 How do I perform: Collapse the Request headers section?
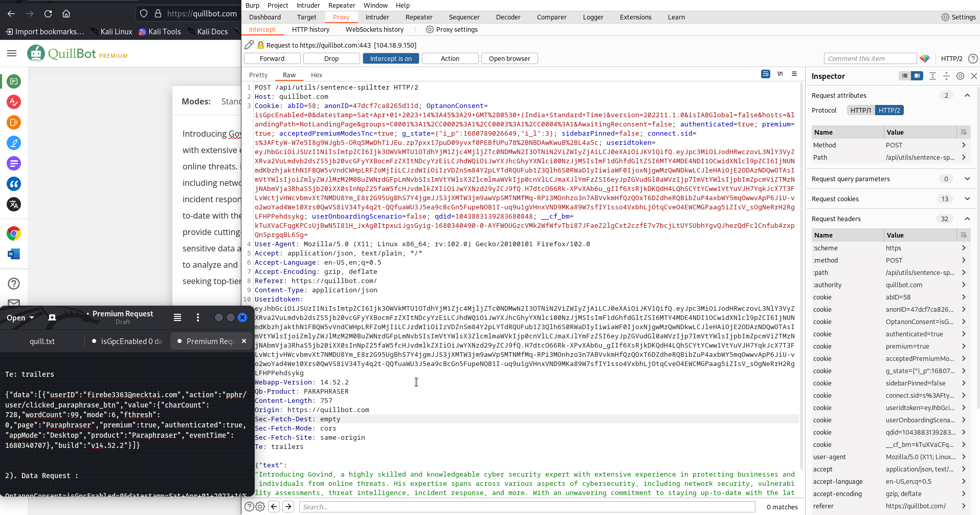967,219
